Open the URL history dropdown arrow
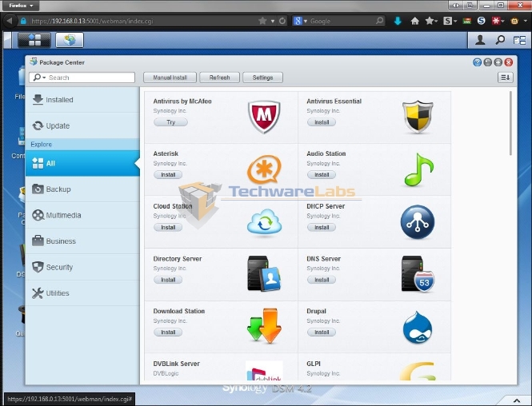The width and height of the screenshot is (532, 406). click(273, 21)
